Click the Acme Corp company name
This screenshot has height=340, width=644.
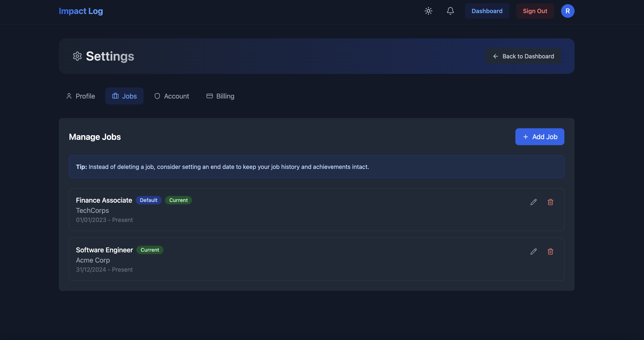click(x=93, y=260)
